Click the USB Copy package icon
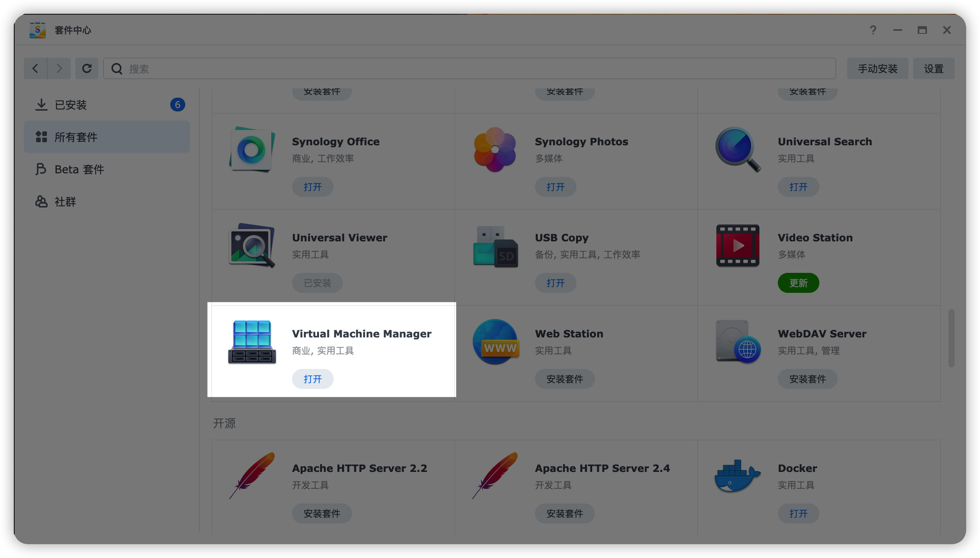The image size is (980, 558). coord(495,246)
